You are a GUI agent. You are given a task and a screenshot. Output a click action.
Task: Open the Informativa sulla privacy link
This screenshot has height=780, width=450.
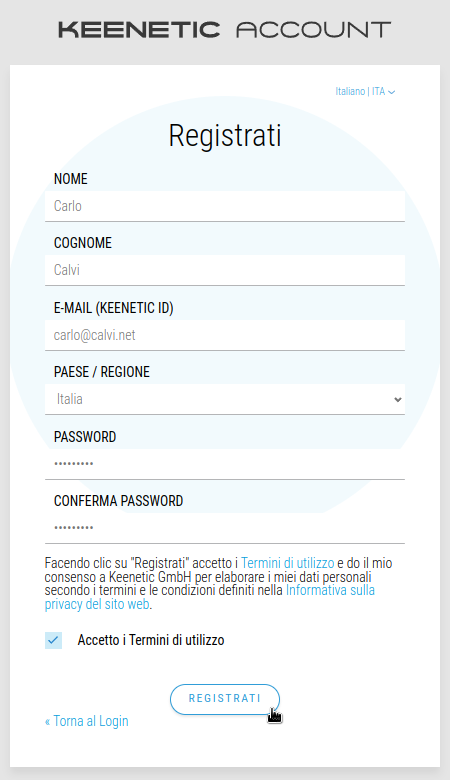209,597
